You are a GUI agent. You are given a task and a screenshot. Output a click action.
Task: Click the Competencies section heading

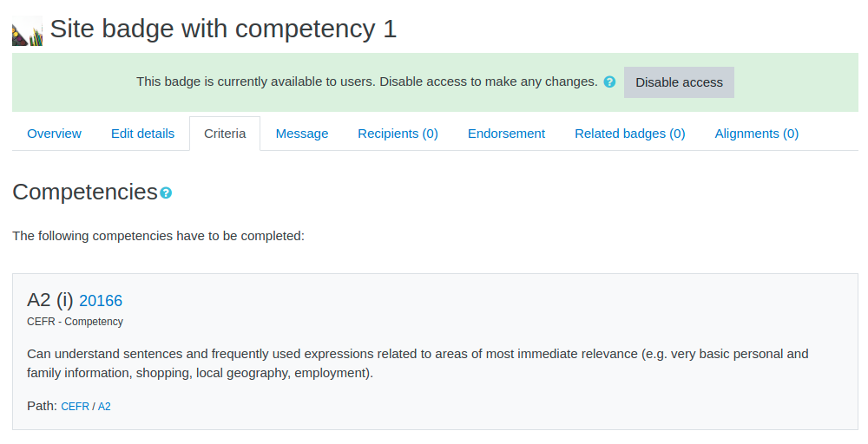pos(85,192)
